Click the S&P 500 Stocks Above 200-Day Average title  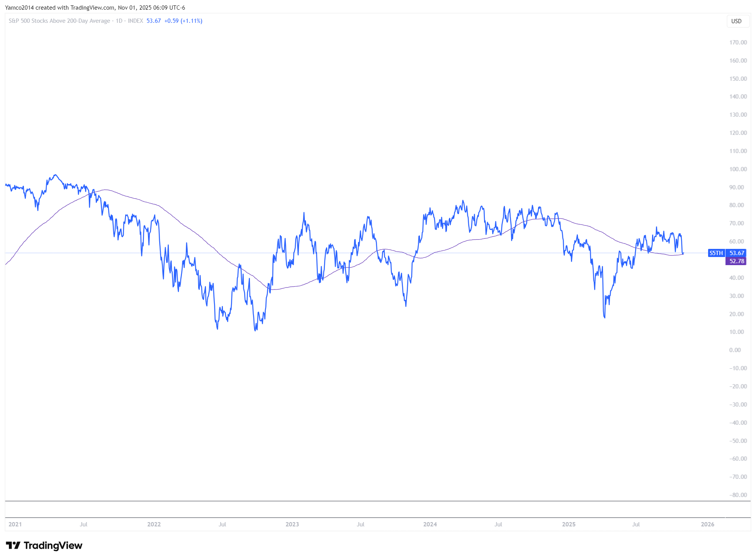(59, 21)
